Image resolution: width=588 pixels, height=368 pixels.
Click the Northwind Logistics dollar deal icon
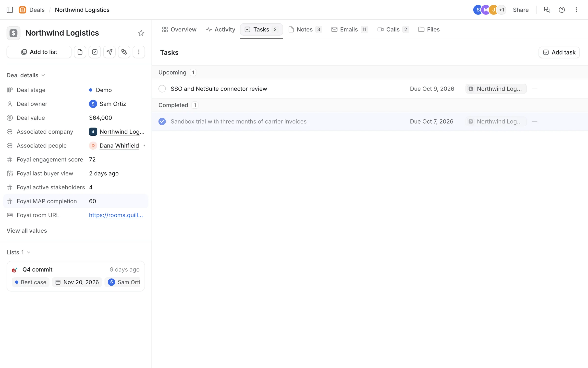[13, 33]
